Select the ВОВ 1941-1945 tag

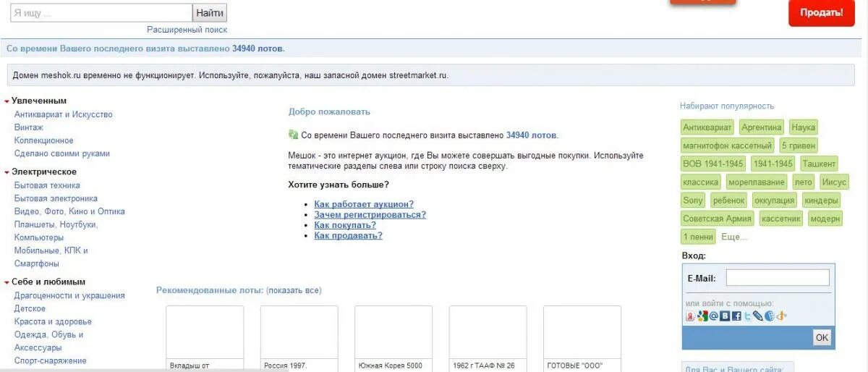(713, 164)
